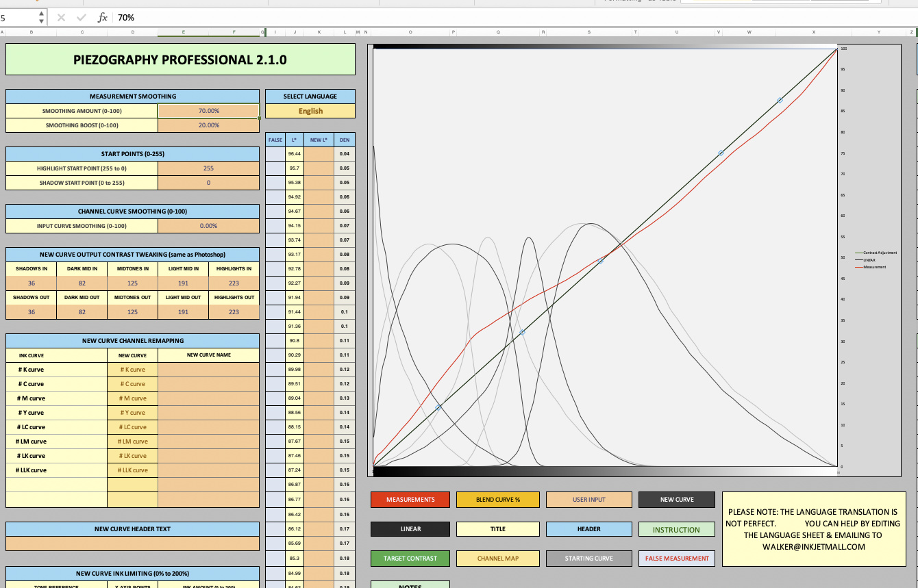This screenshot has height=588, width=918.
Task: Click the value 223 under Highlights Out
Action: click(234, 312)
